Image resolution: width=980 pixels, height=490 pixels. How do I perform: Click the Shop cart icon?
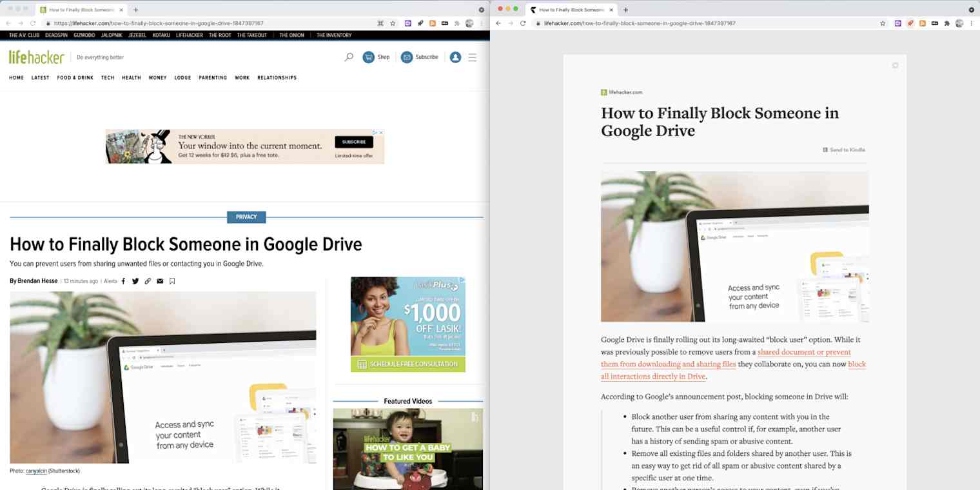367,57
